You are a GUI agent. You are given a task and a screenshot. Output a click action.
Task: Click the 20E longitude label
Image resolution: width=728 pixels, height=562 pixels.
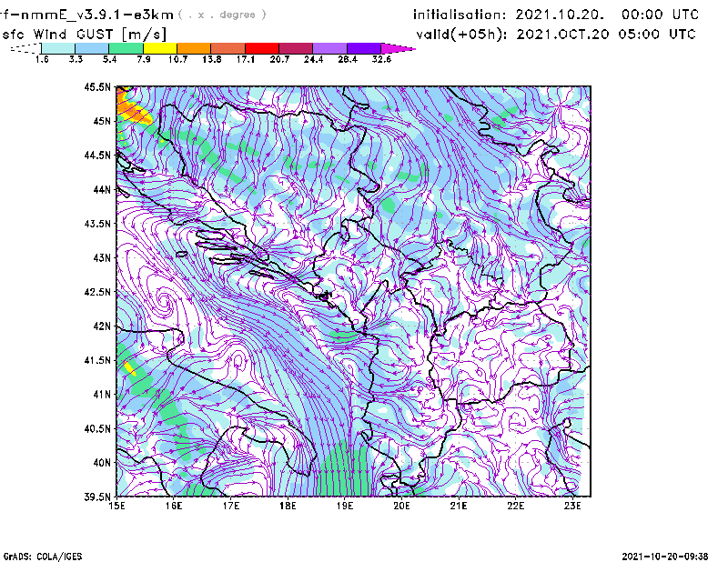[x=401, y=506]
